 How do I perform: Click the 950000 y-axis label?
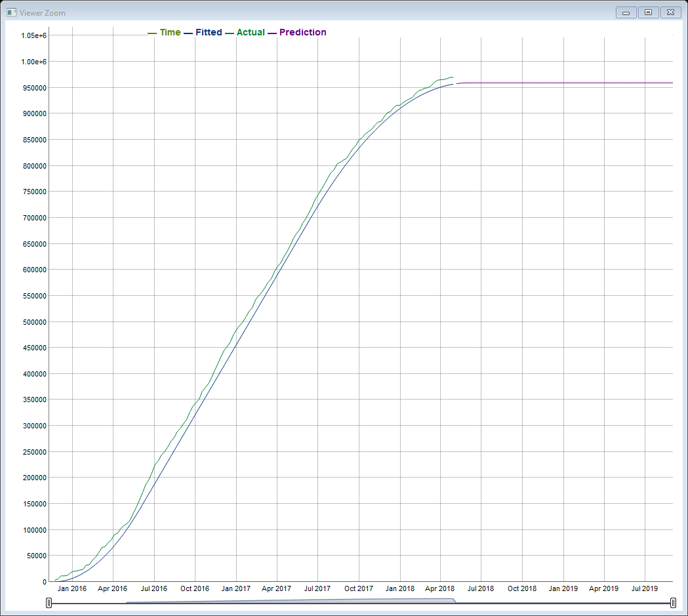pyautogui.click(x=35, y=88)
